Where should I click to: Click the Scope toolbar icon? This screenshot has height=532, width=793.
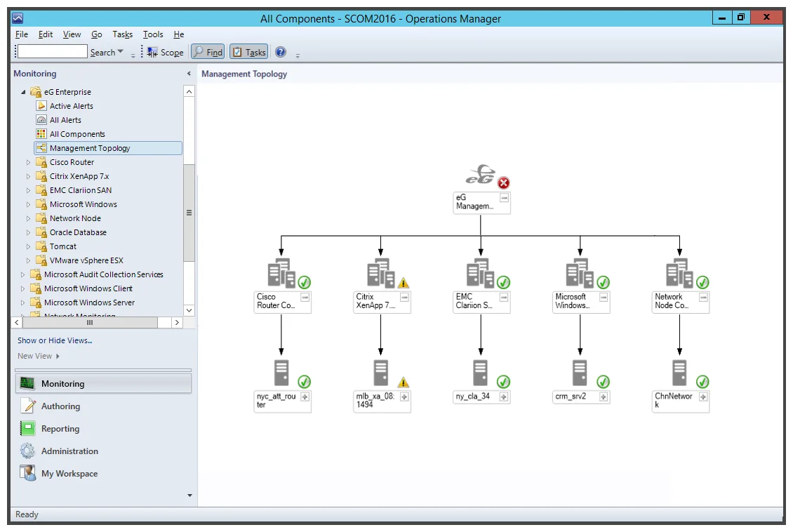click(x=152, y=52)
